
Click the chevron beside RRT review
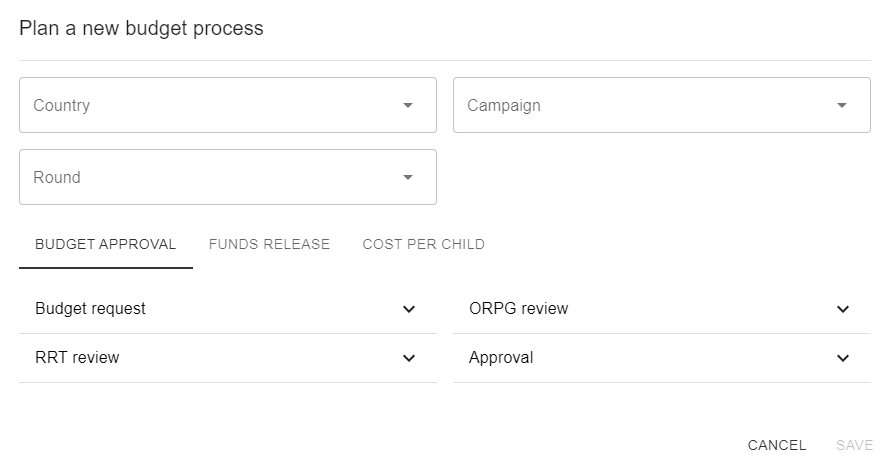pos(409,358)
